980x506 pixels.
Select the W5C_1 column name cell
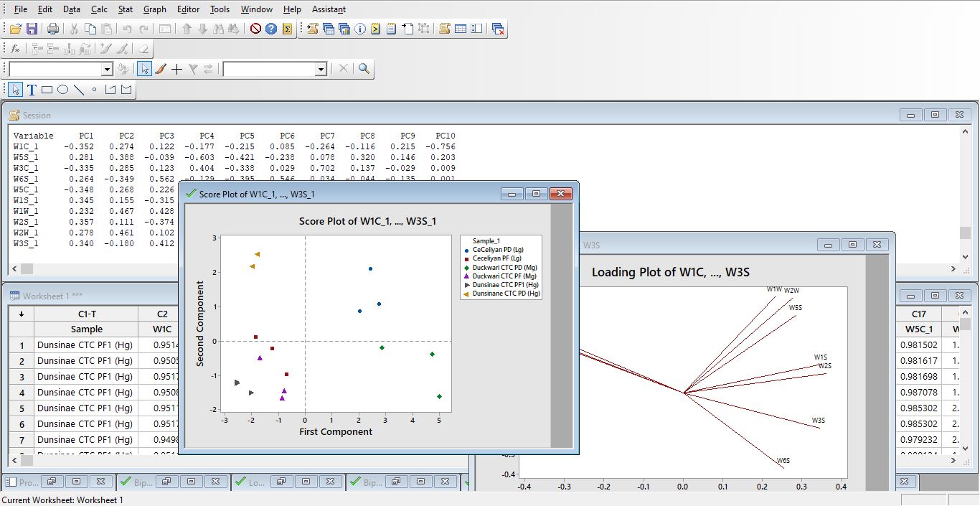tap(919, 329)
